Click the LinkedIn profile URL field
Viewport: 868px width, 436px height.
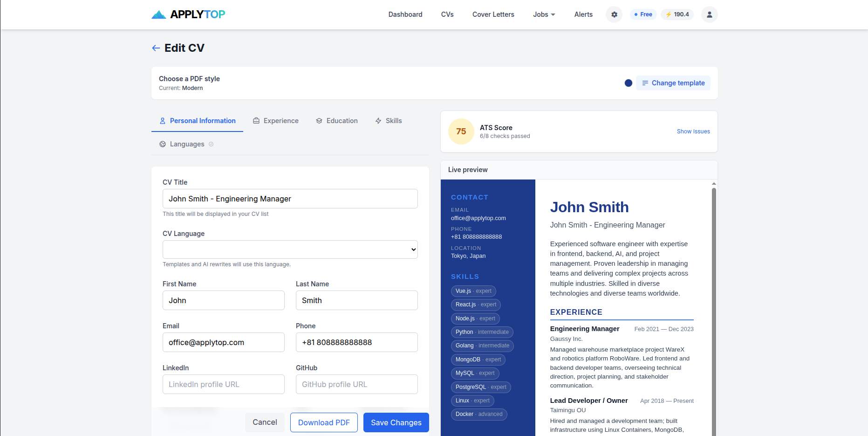coord(223,384)
